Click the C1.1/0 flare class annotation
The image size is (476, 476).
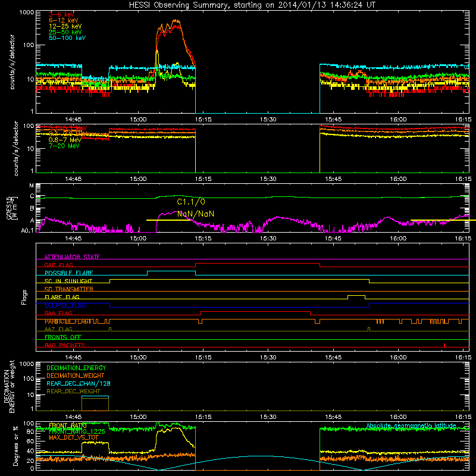[x=191, y=202]
